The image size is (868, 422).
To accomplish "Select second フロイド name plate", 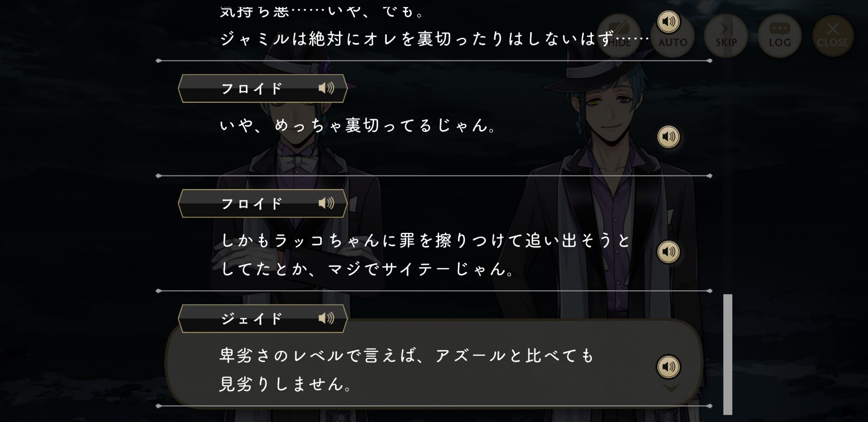I will coord(263,203).
